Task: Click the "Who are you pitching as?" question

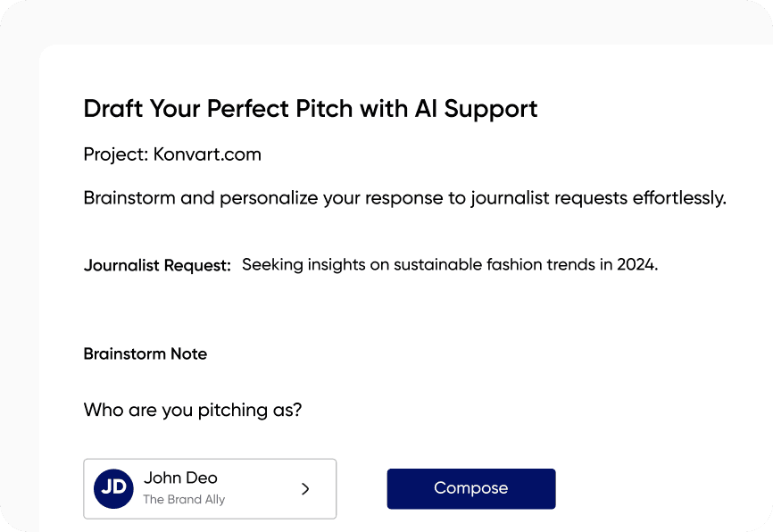Action: pyautogui.click(x=192, y=411)
